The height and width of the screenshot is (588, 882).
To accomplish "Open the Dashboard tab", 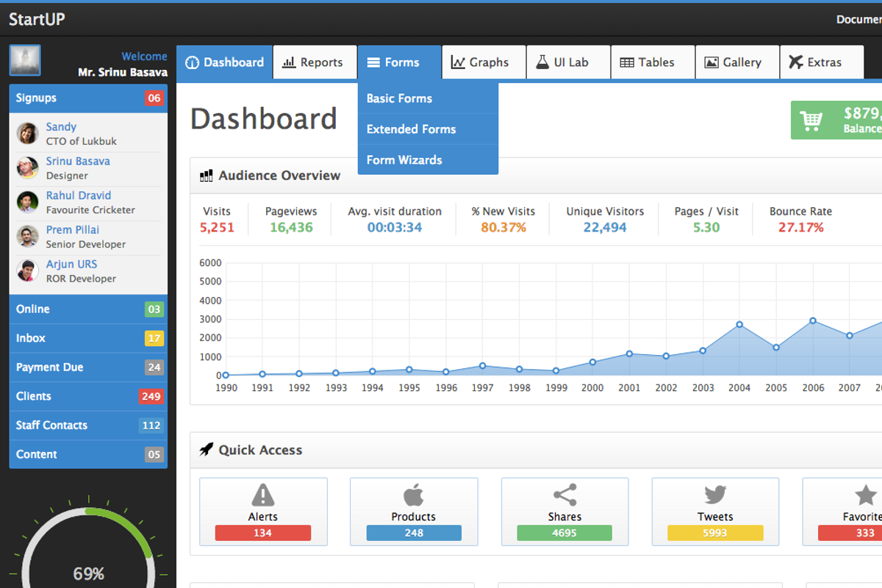I will click(x=224, y=62).
